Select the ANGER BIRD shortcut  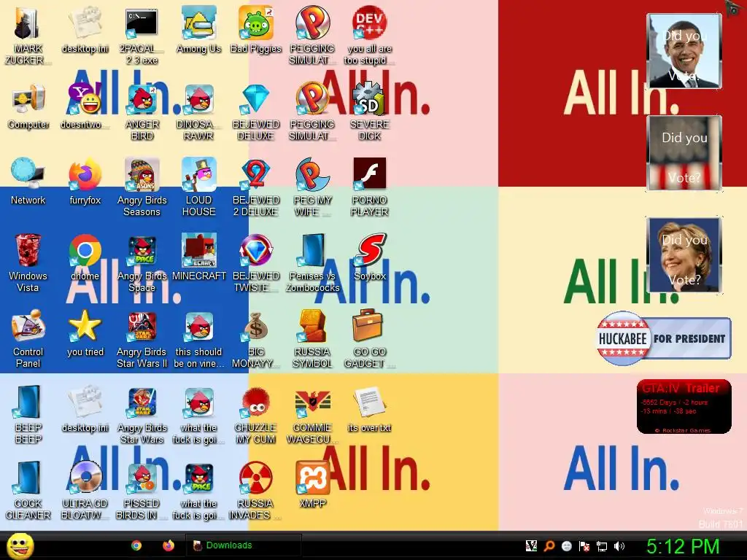point(142,112)
